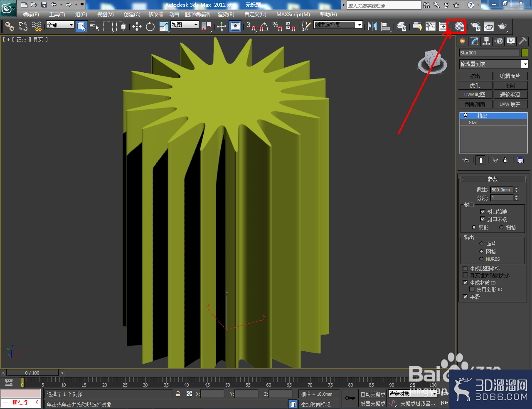
Task: Select NURBS output radio button
Action: (x=481, y=259)
